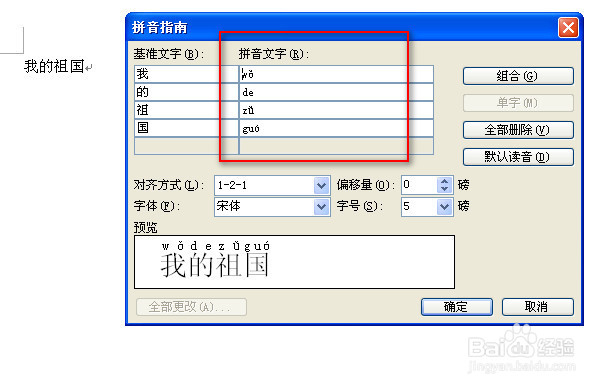Image resolution: width=611 pixels, height=388 pixels.
Task: Click the 组合(G) button
Action: point(518,76)
